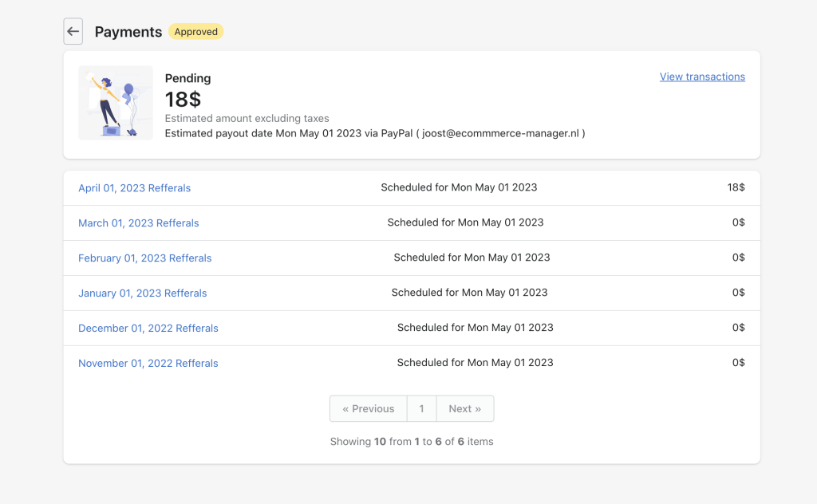
Task: Click the 18$ amount in the April row
Action: pos(736,187)
